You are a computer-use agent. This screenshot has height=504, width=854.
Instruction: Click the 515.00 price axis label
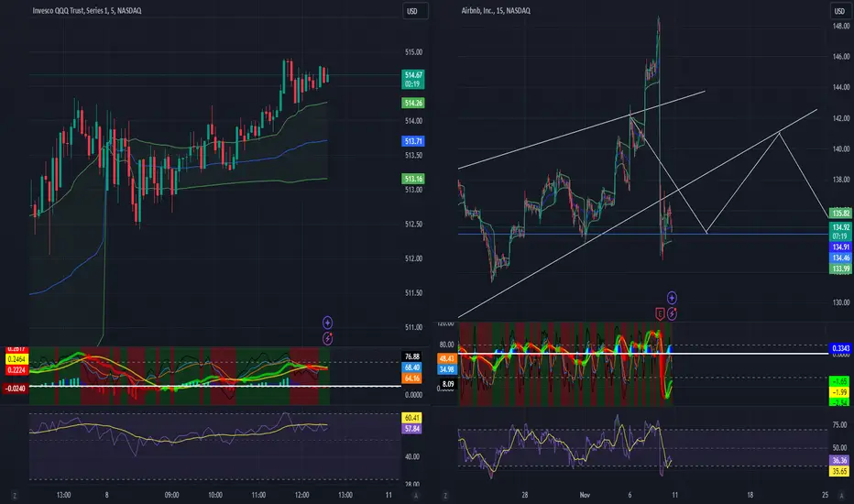click(413, 52)
